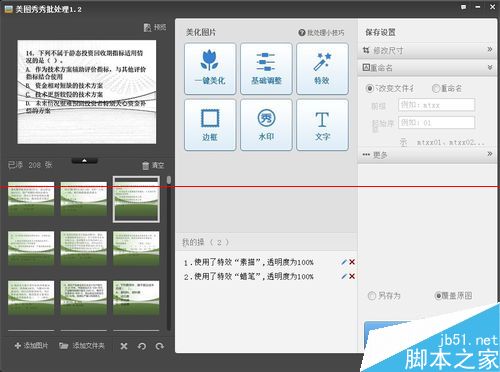Delete the 蜡笔 effect operation
The image size is (500, 372).
(x=352, y=276)
